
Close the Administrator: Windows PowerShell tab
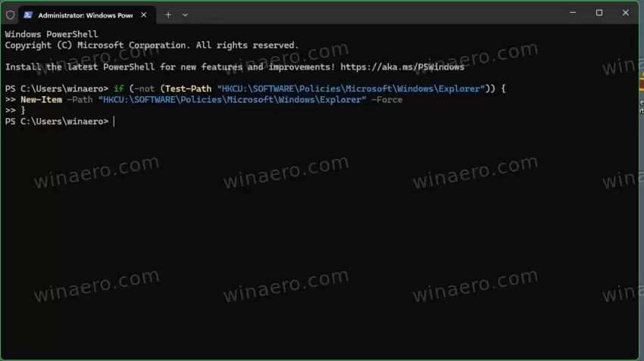[x=144, y=15]
